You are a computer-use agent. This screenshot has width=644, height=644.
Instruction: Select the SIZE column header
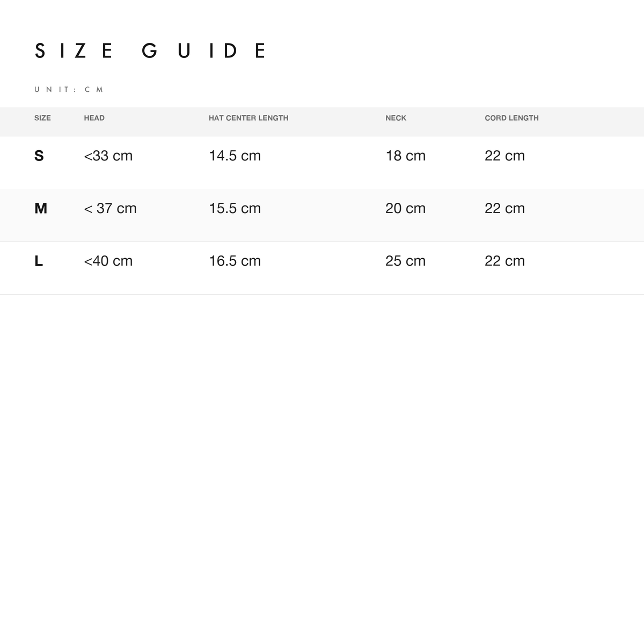[x=42, y=118]
